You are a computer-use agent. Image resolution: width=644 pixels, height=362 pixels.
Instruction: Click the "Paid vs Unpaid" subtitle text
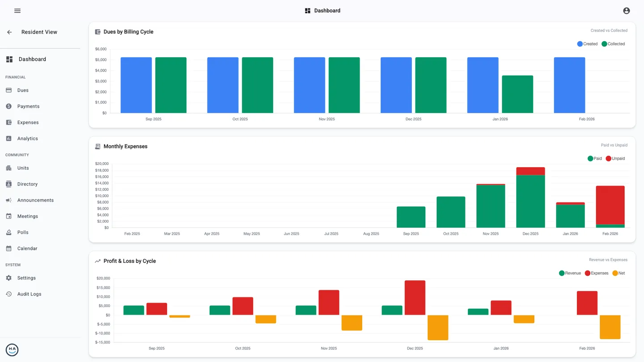pos(614,145)
